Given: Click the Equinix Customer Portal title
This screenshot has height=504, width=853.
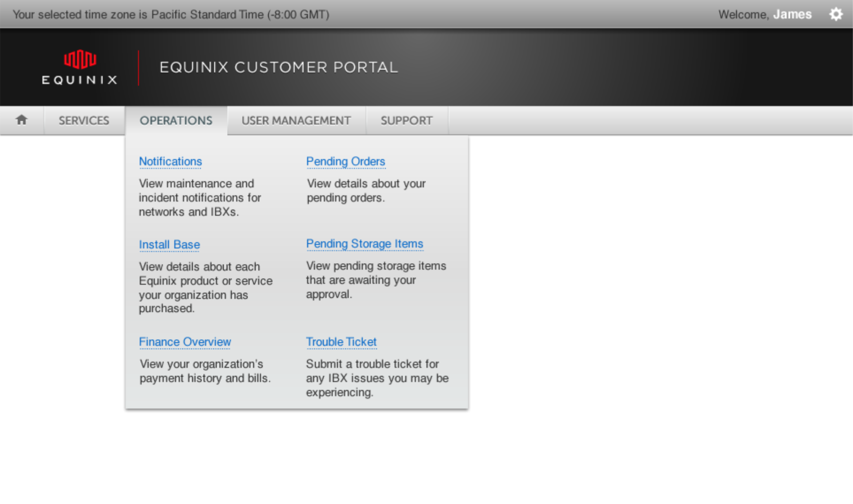Looking at the screenshot, I should [279, 67].
